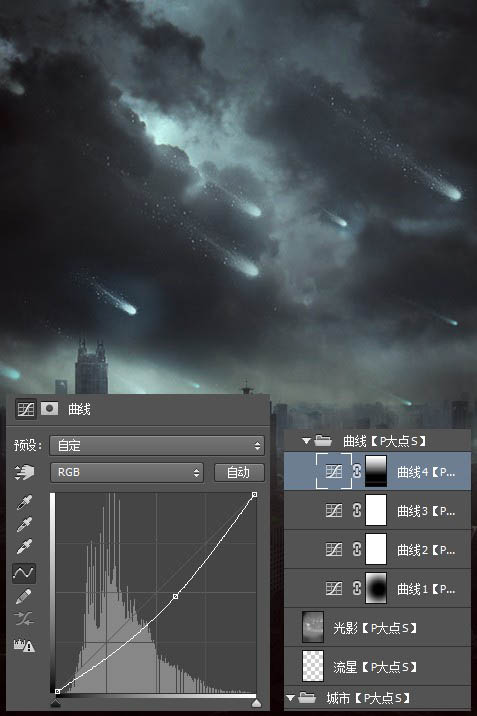Select the gray point eyedropper
This screenshot has height=716, width=477.
tap(24, 525)
